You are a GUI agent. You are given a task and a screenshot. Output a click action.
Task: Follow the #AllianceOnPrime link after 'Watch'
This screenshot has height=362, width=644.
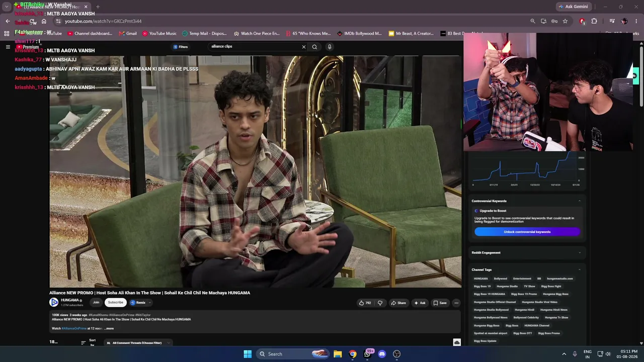pos(74,328)
